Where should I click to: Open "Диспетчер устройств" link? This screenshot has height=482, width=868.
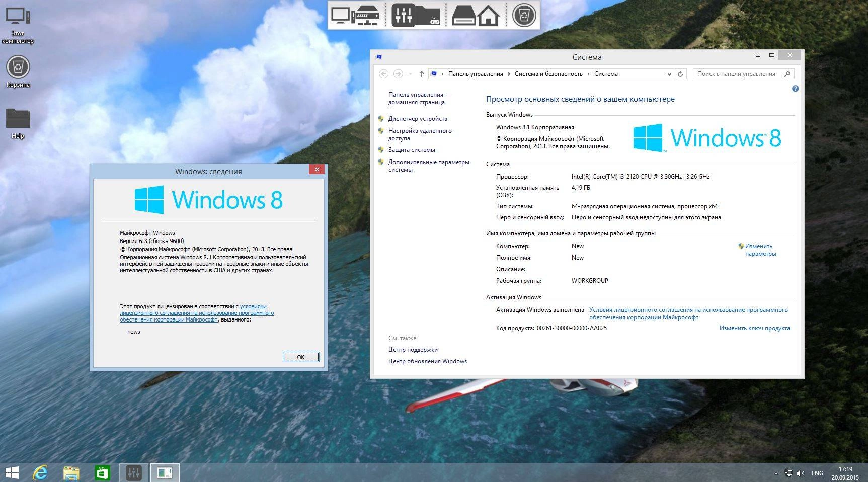point(418,119)
